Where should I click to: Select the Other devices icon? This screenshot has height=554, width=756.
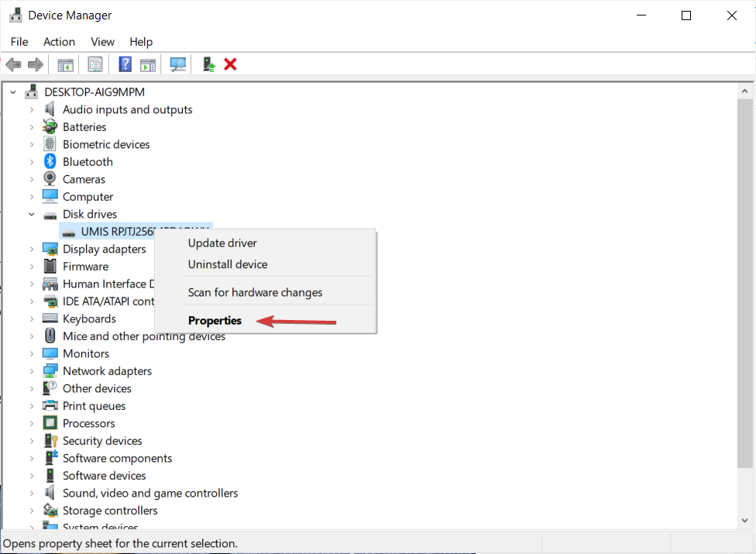point(50,388)
